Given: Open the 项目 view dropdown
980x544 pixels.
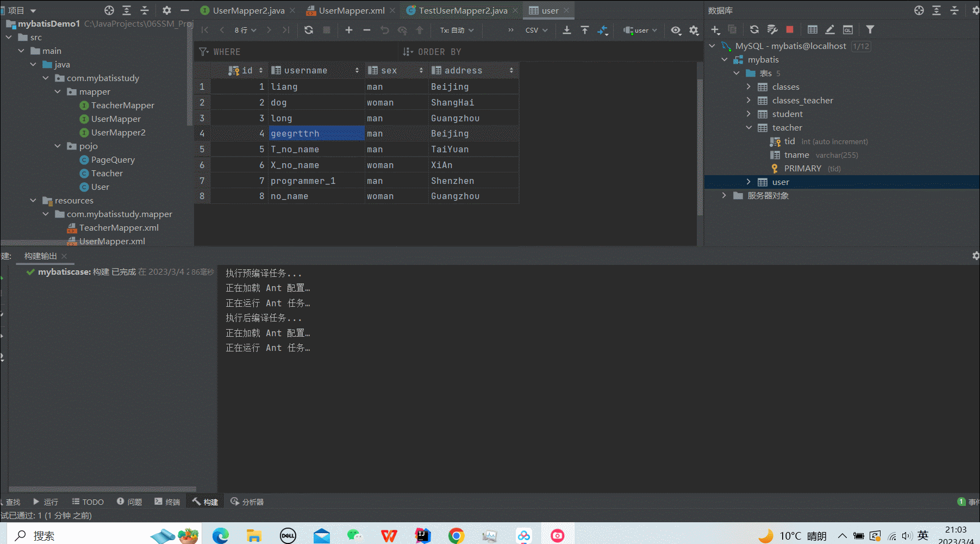Looking at the screenshot, I should click(22, 10).
